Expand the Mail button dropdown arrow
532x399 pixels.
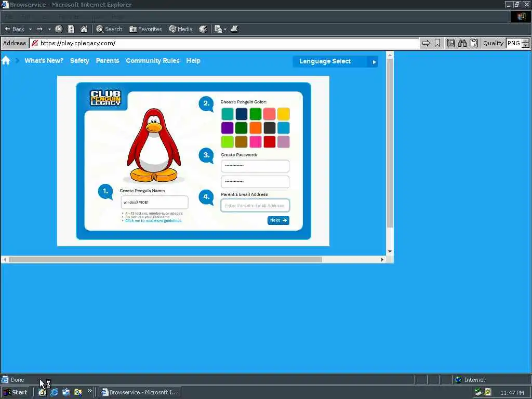(225, 30)
